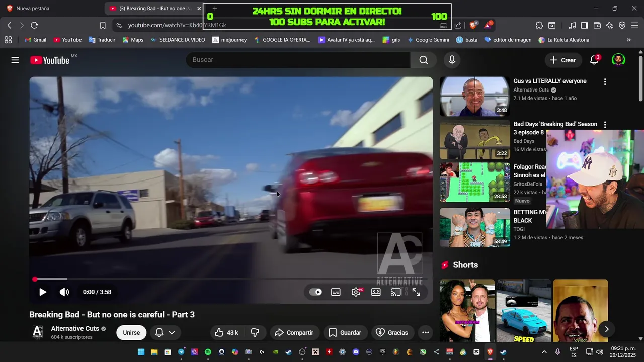
Task: Open the Alternative Cuts channel name
Action: 75,328
